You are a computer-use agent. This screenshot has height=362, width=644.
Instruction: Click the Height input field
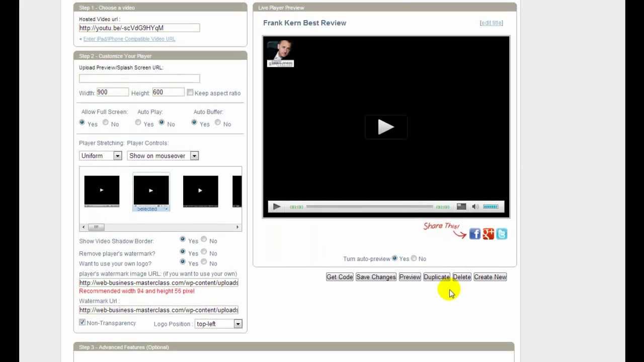coord(168,92)
